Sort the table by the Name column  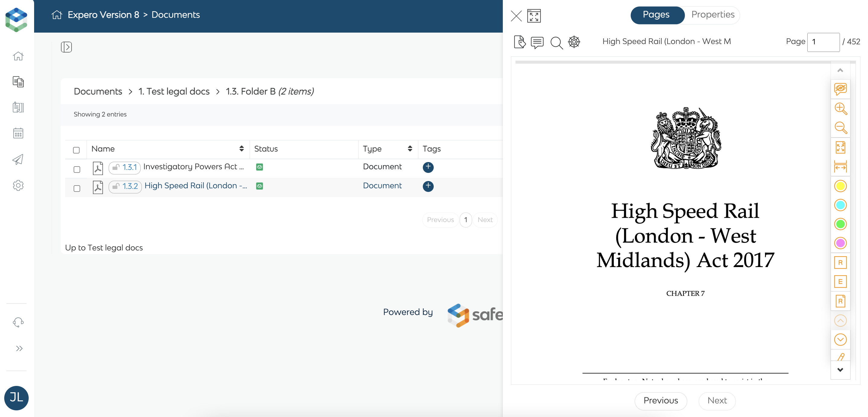242,148
